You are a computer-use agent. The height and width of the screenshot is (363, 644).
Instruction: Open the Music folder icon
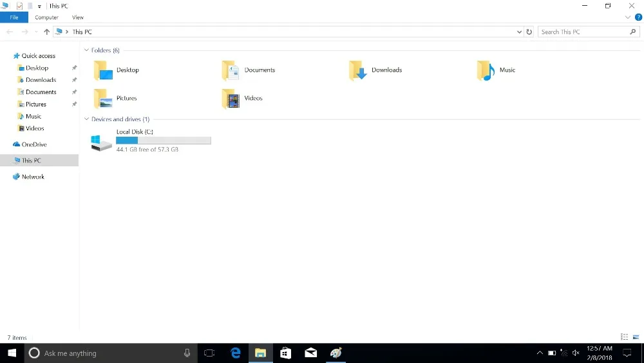(486, 70)
